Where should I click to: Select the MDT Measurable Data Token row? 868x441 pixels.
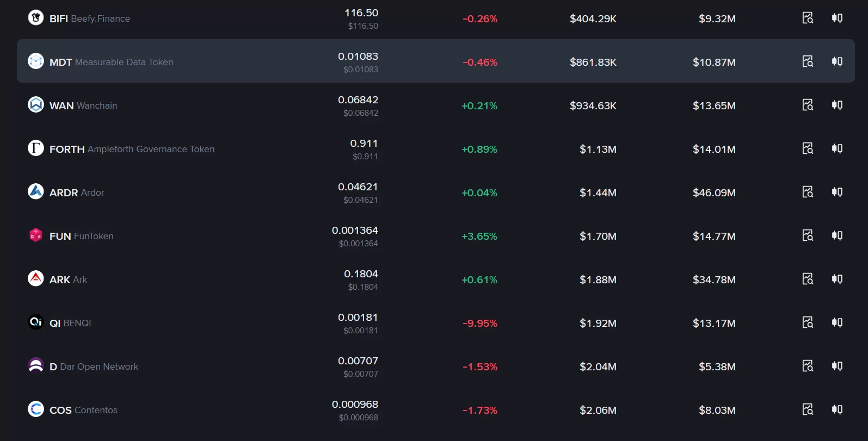point(435,61)
